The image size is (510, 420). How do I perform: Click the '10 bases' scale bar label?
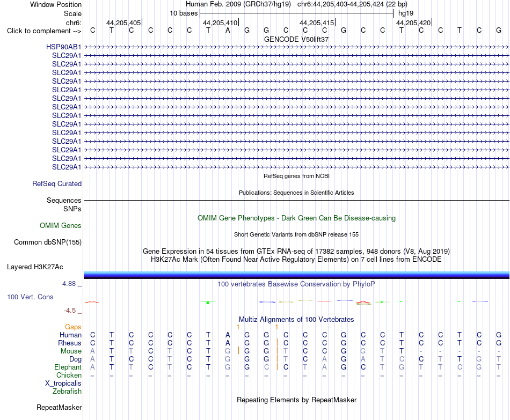pos(184,13)
